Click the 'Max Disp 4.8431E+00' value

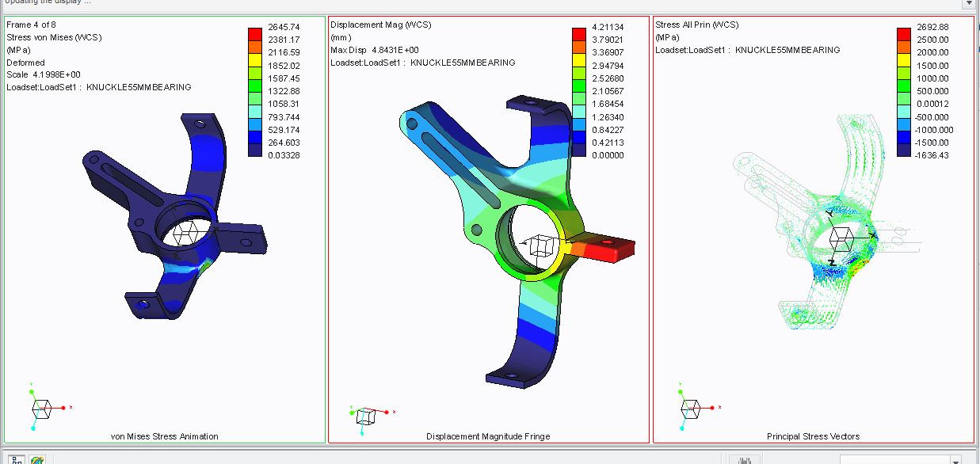click(x=375, y=50)
